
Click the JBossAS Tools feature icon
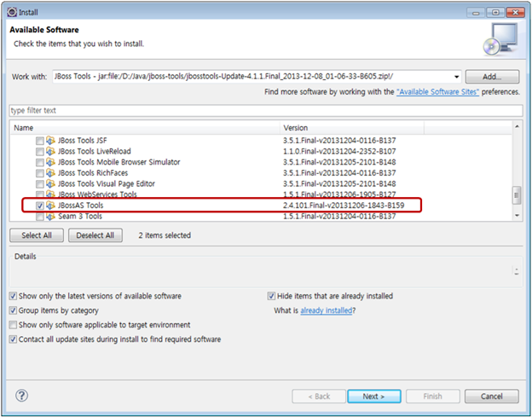(x=50, y=206)
